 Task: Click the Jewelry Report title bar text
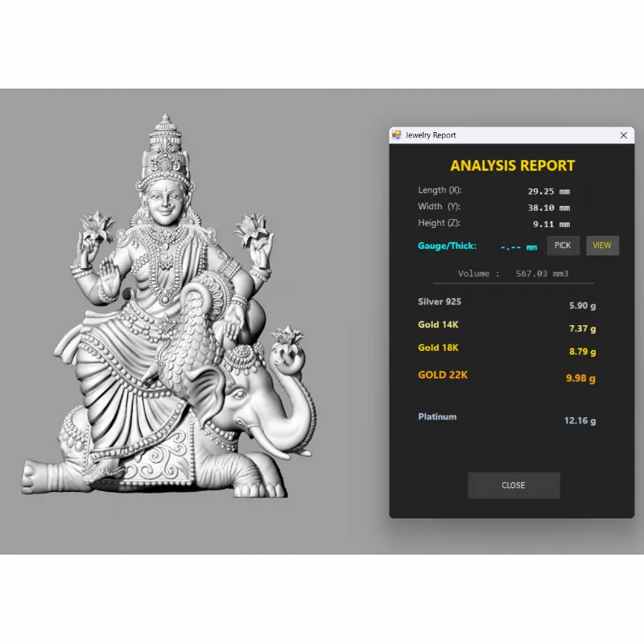pos(431,135)
